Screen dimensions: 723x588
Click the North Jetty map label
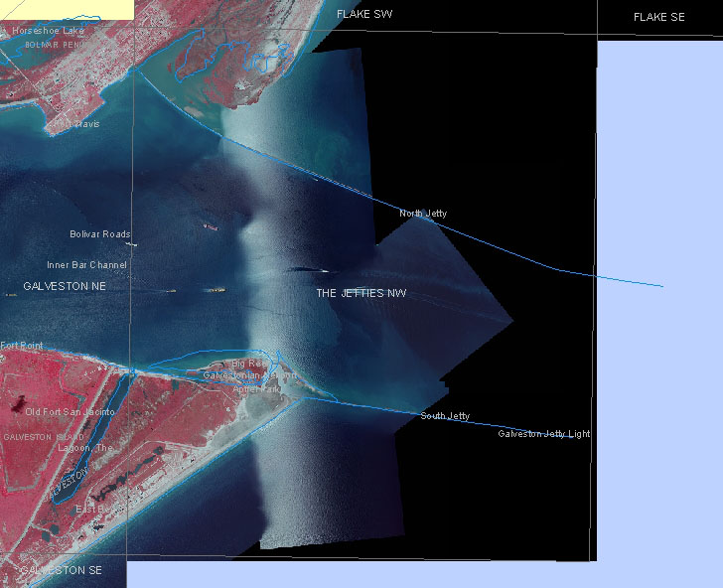(x=423, y=214)
